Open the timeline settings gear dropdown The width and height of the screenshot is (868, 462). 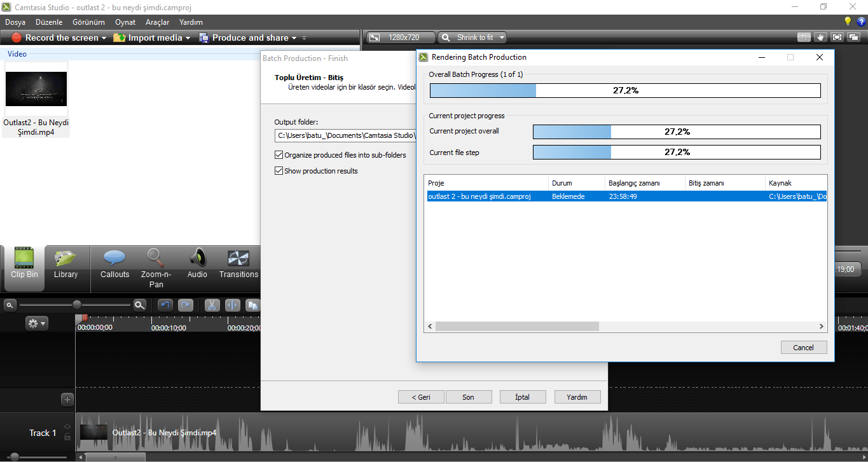(x=36, y=323)
